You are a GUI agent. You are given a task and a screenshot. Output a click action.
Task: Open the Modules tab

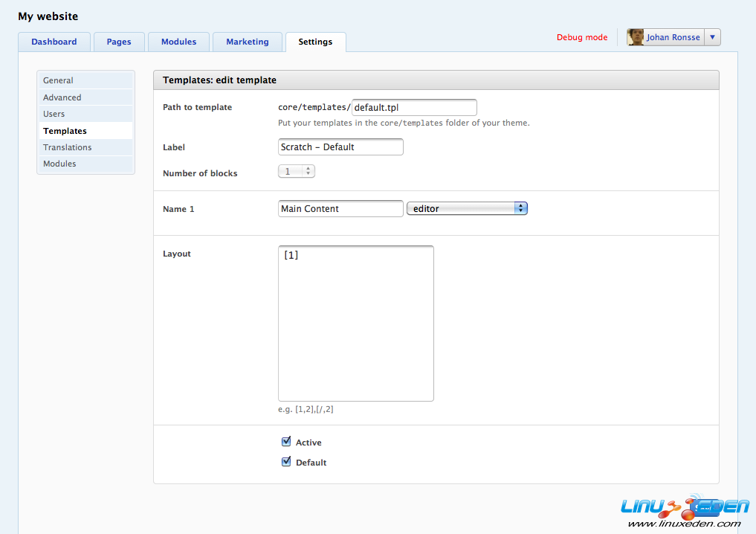(178, 42)
